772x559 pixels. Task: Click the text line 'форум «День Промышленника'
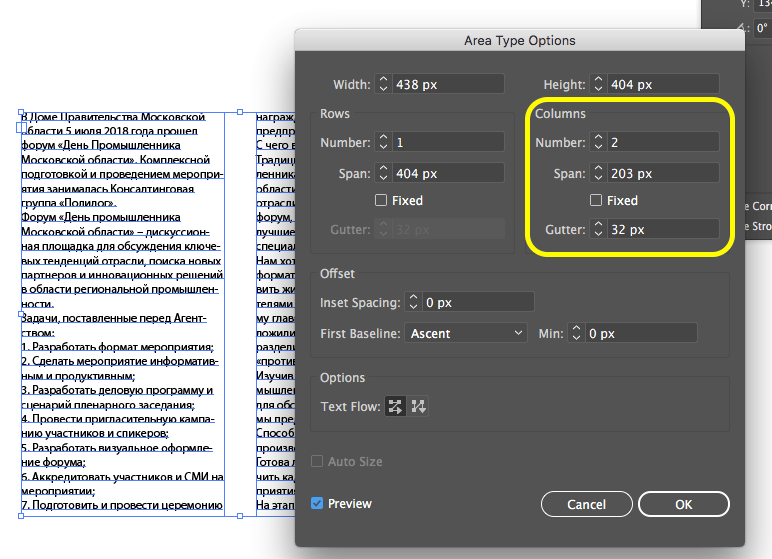tap(101, 145)
